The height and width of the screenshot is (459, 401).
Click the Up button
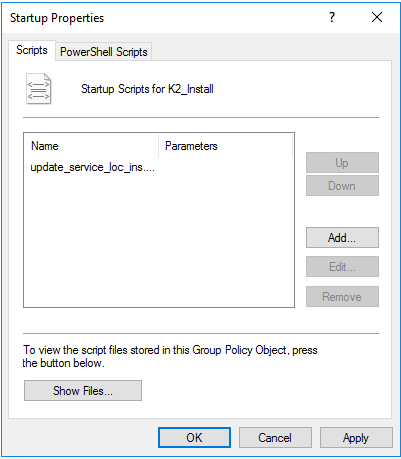(x=342, y=163)
